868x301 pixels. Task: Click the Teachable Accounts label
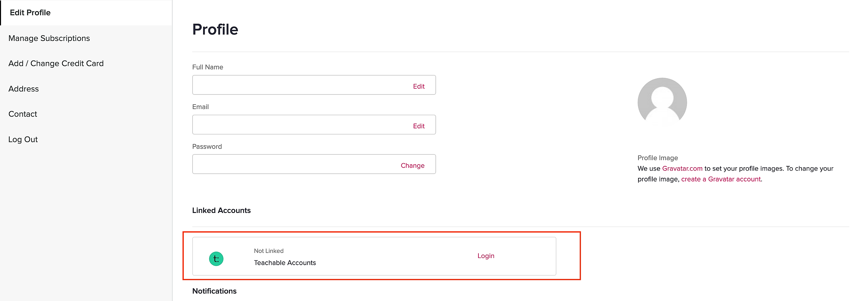[285, 263]
